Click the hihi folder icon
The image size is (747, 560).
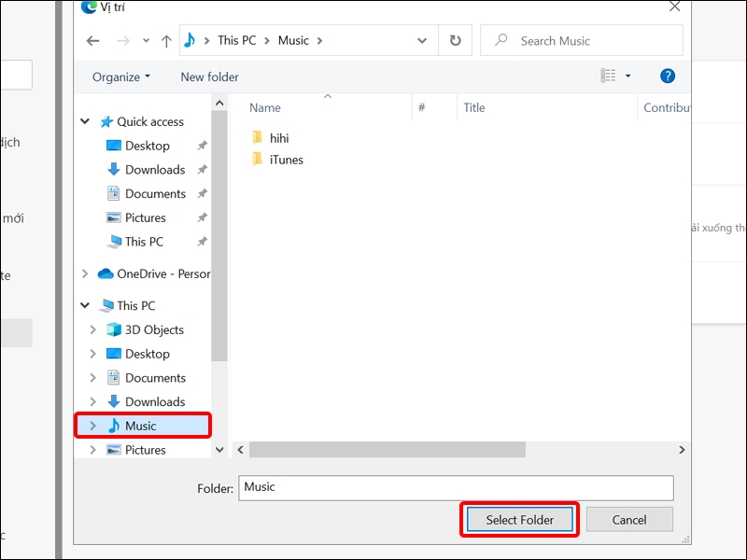258,137
